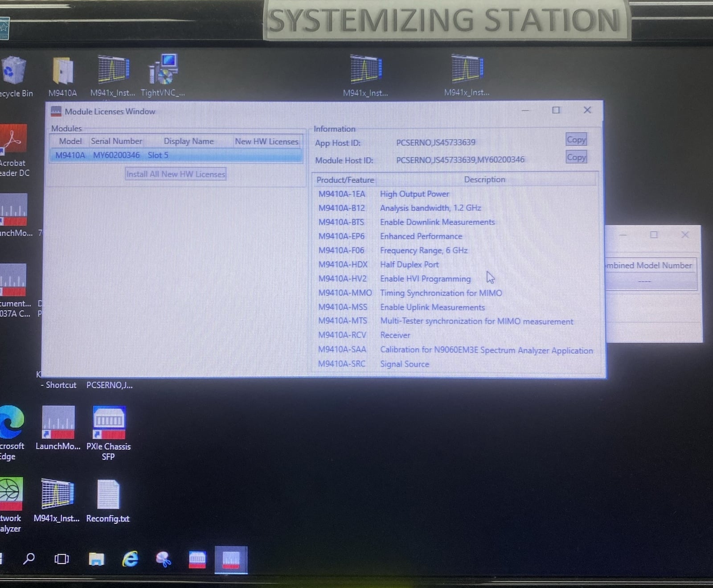This screenshot has height=588, width=713.
Task: Select the M9410A-MMO Timing Synchronization row
Action: 455,293
